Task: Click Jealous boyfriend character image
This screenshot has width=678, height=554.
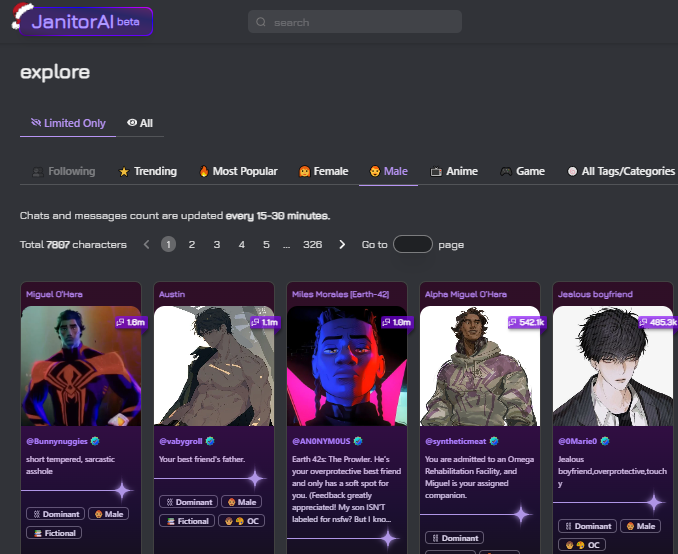Action: click(x=613, y=366)
